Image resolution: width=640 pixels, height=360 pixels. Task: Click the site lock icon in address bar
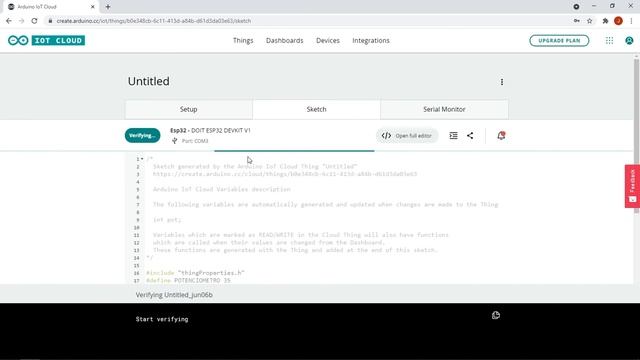click(50, 21)
